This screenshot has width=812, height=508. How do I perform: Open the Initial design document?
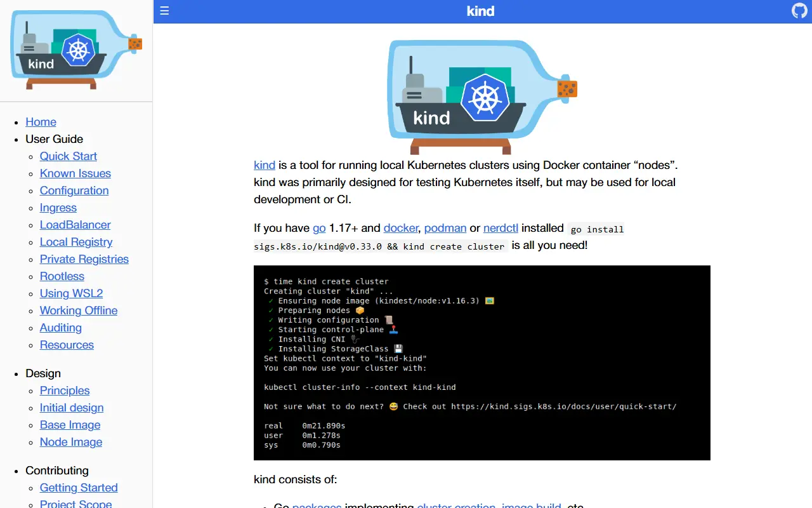(x=72, y=408)
